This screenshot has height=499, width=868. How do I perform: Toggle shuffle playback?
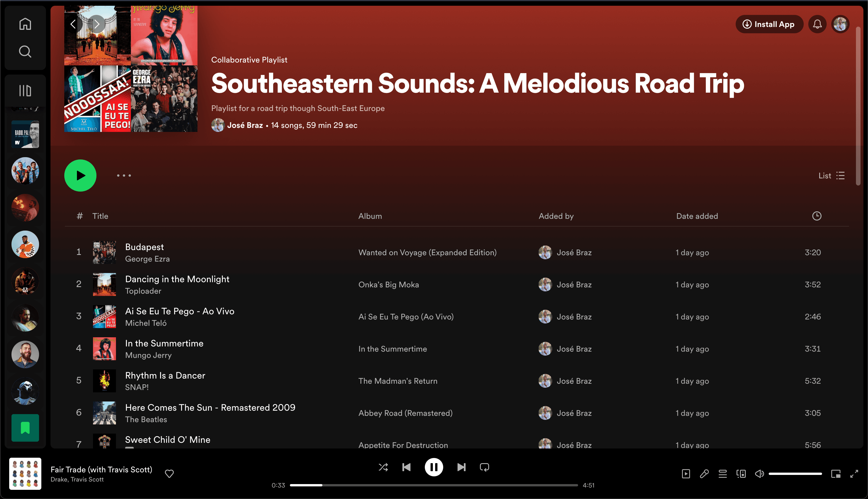(x=383, y=467)
